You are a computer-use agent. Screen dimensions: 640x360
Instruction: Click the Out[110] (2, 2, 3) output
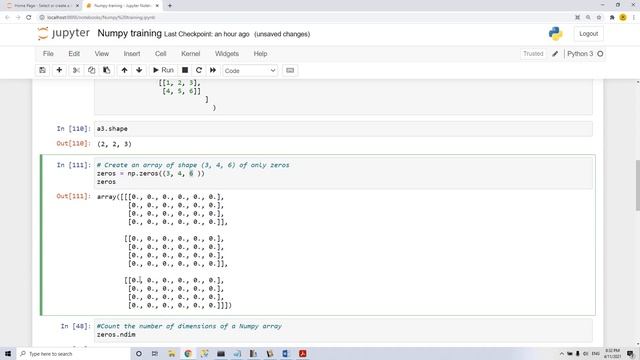tap(114, 144)
